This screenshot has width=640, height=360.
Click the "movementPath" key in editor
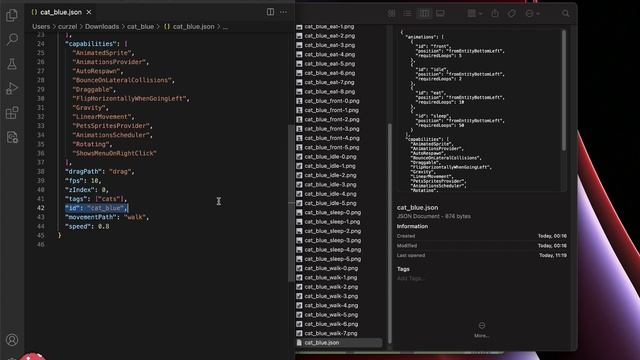[92, 217]
